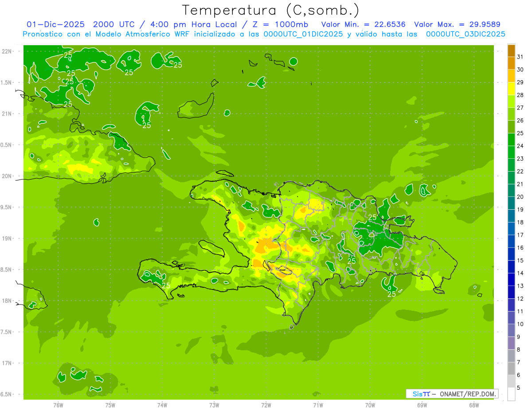Click the '71W' longitude axis label
This screenshot has height=411, width=532.
(318, 405)
